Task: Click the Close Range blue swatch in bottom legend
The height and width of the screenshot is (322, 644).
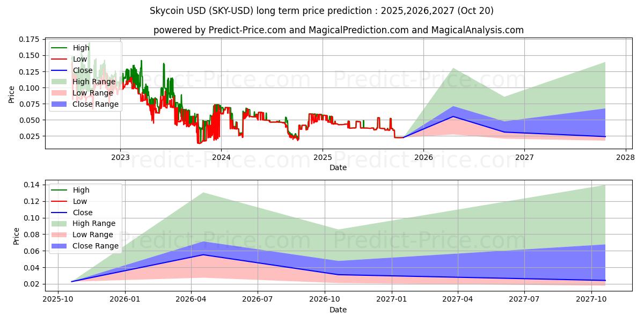Action: (60, 246)
